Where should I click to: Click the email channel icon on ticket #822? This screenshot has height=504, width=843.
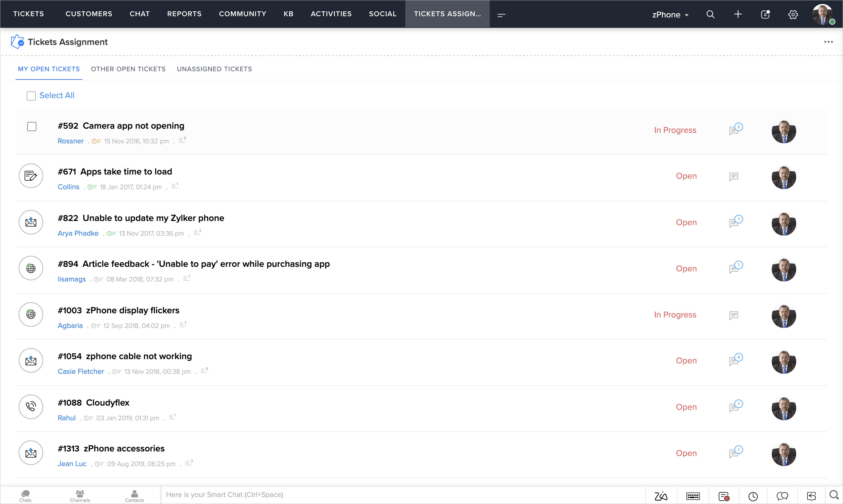[x=31, y=222]
